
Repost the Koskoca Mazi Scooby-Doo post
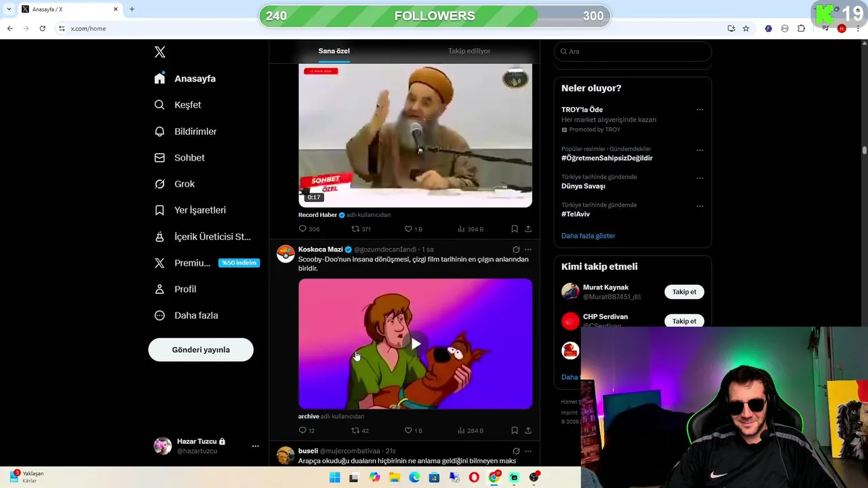point(360,430)
